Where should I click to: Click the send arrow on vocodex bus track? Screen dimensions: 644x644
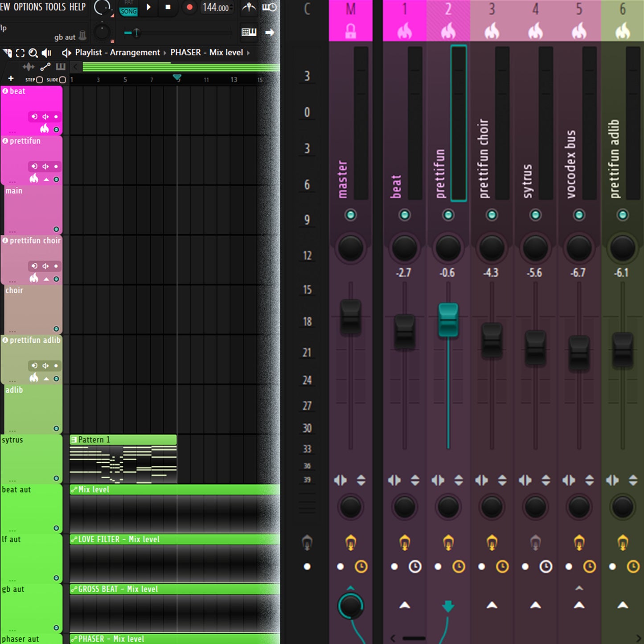tap(579, 605)
